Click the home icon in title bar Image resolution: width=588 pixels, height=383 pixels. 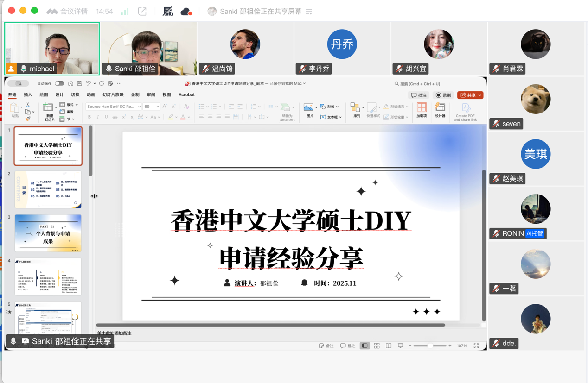tap(70, 84)
